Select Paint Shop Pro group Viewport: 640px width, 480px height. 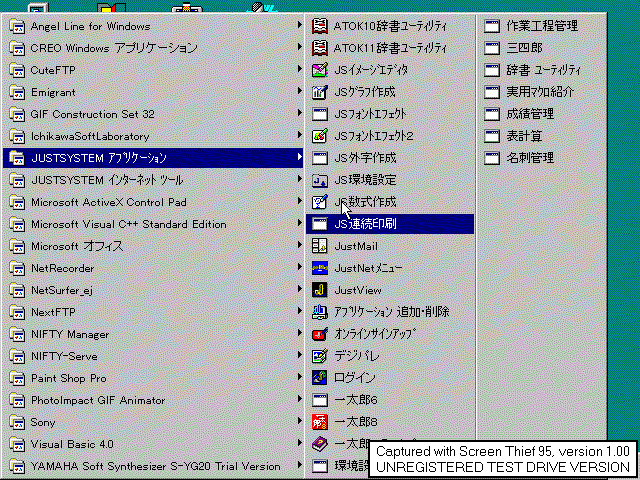(x=153, y=378)
